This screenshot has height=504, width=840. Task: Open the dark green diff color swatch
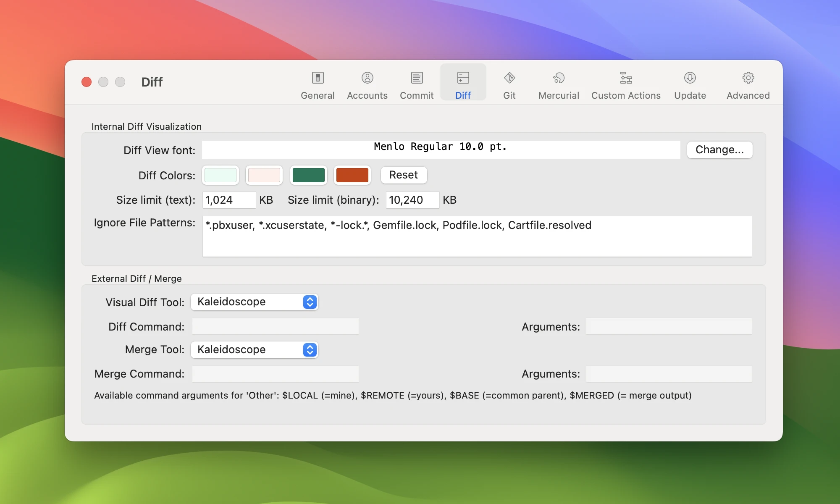308,175
